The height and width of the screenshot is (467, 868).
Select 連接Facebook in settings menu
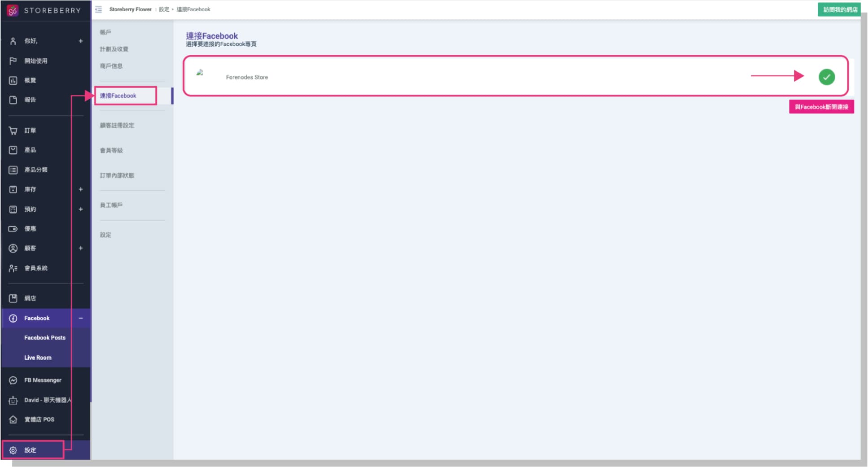point(118,96)
